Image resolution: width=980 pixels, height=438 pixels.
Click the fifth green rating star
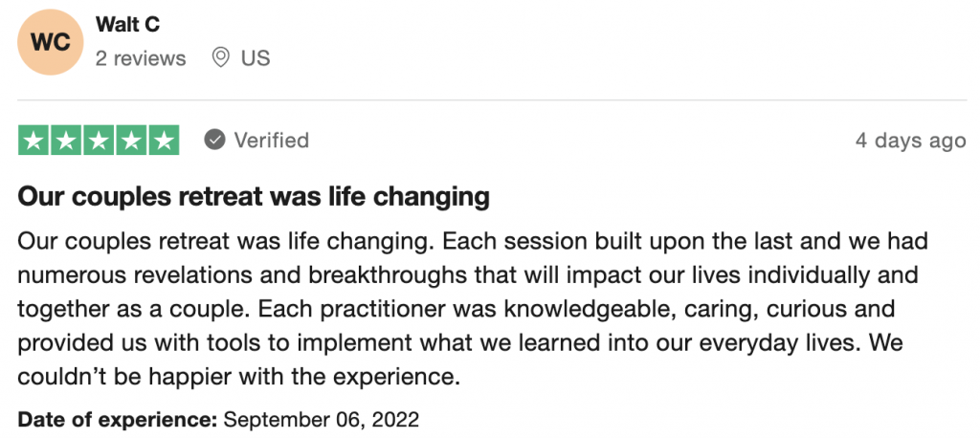[164, 141]
